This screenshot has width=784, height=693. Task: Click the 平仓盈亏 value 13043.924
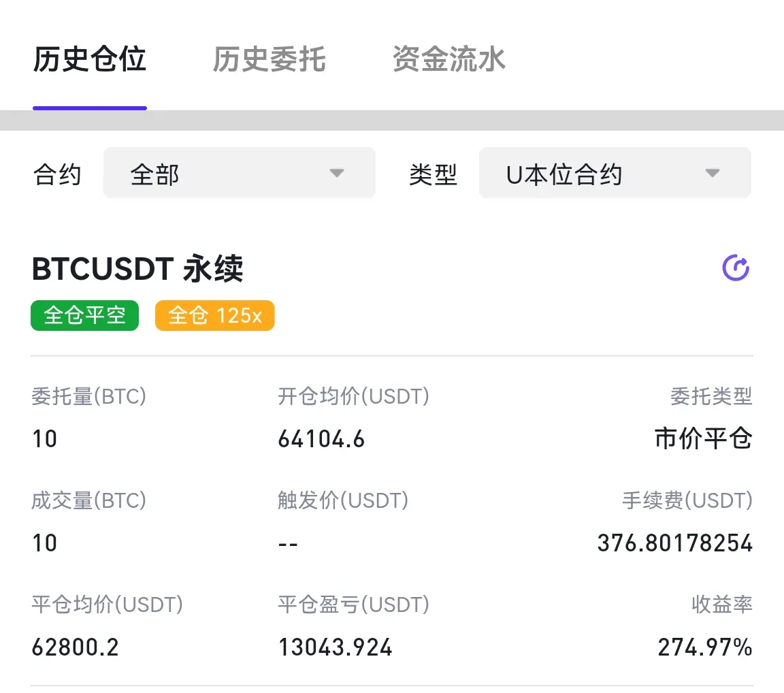tap(335, 647)
